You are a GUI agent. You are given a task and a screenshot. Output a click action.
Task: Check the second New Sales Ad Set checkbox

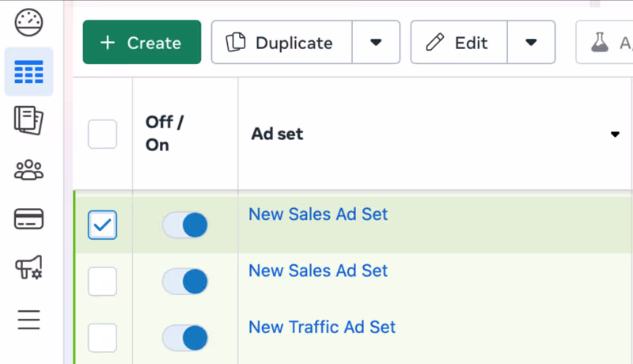pos(103,281)
